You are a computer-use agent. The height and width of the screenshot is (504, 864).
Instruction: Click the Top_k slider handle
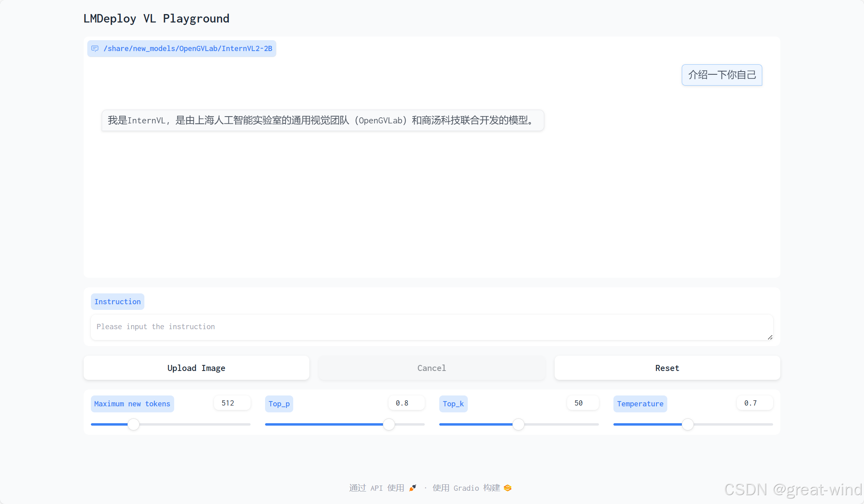(518, 424)
